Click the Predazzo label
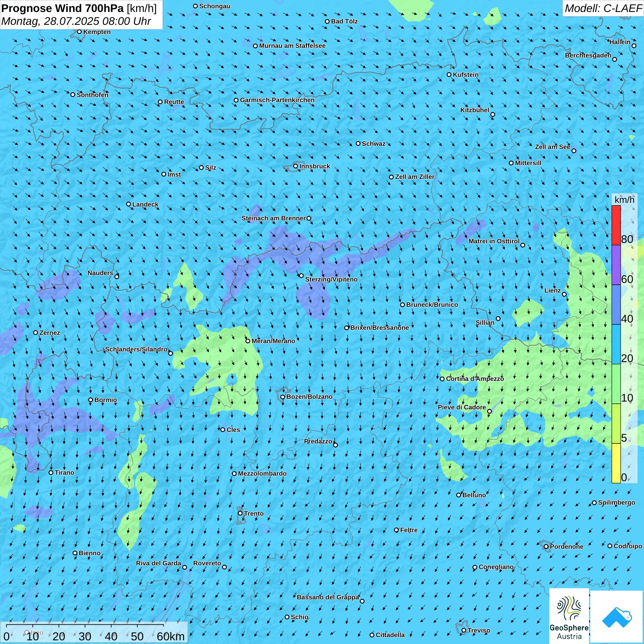Image resolution: width=644 pixels, height=644 pixels. click(318, 441)
